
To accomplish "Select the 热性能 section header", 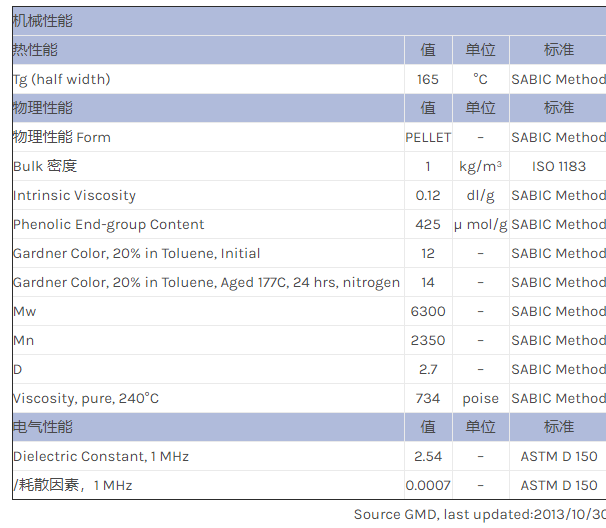I will tap(35, 50).
